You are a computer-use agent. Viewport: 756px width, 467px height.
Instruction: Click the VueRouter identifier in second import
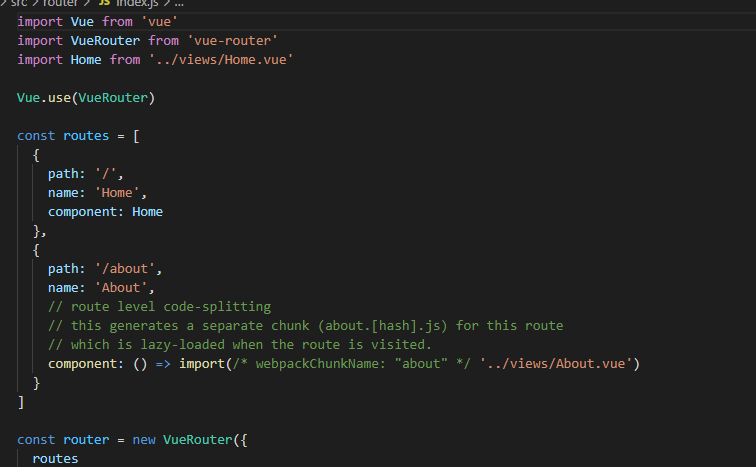tap(105, 40)
